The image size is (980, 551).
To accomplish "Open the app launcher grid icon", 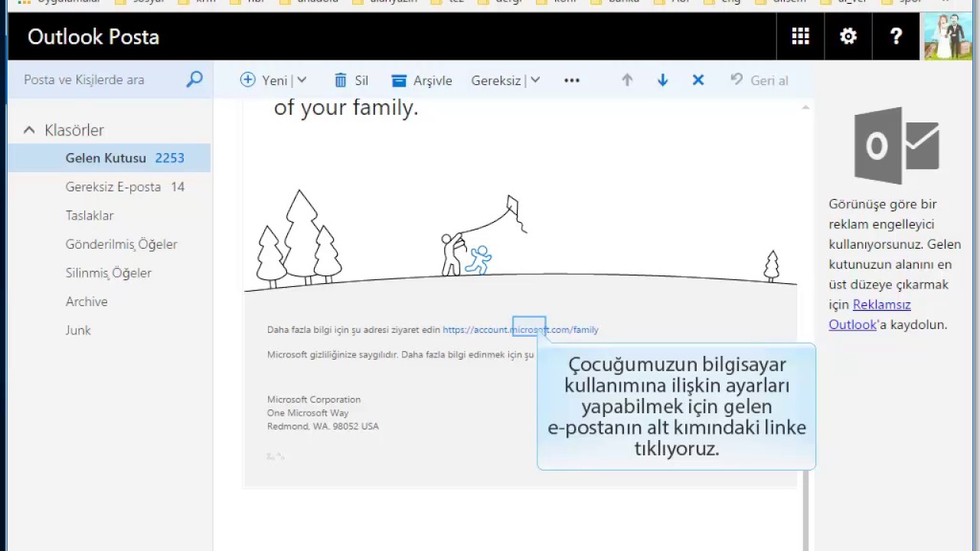I will point(800,37).
